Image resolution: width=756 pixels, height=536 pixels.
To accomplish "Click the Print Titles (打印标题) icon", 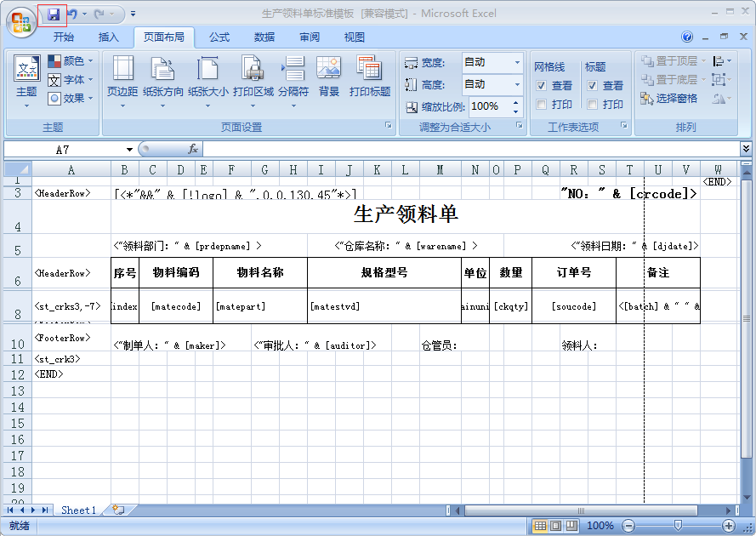I will pyautogui.click(x=370, y=77).
